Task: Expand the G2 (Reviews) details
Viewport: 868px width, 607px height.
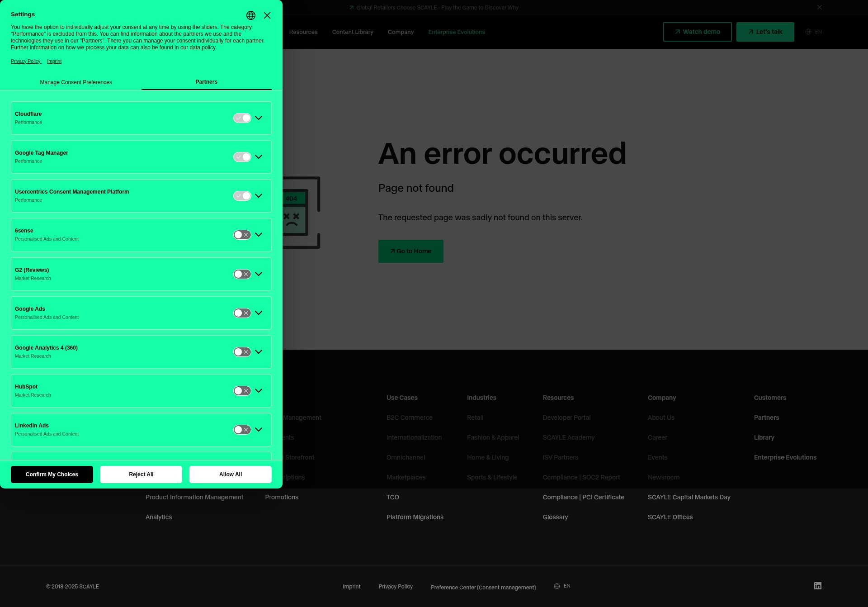Action: 259,274
